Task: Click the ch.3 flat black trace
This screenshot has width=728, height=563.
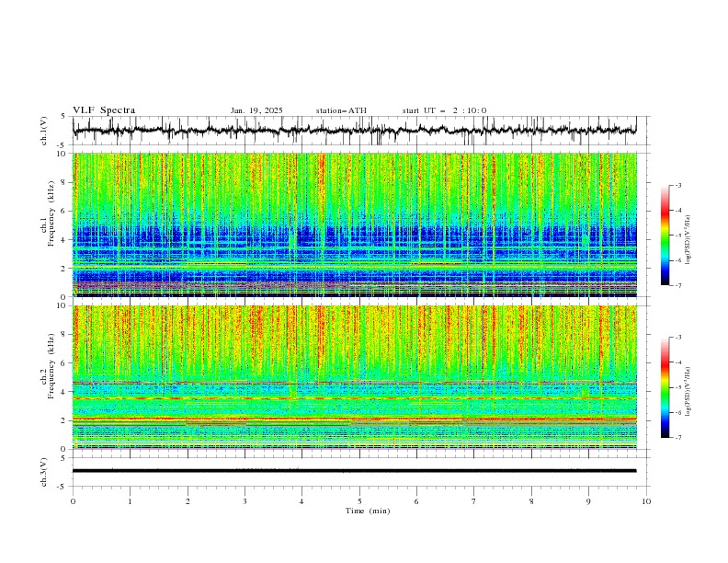Action: 354,471
